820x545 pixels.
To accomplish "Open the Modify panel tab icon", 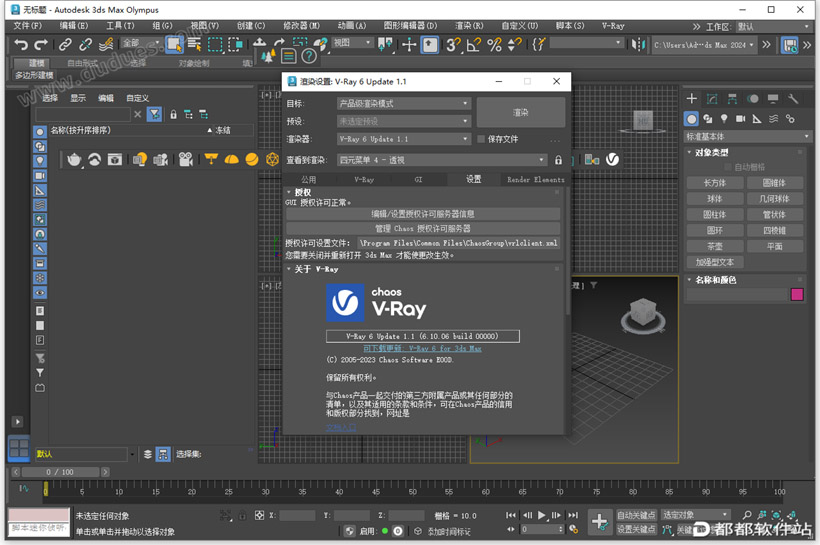I will (712, 98).
